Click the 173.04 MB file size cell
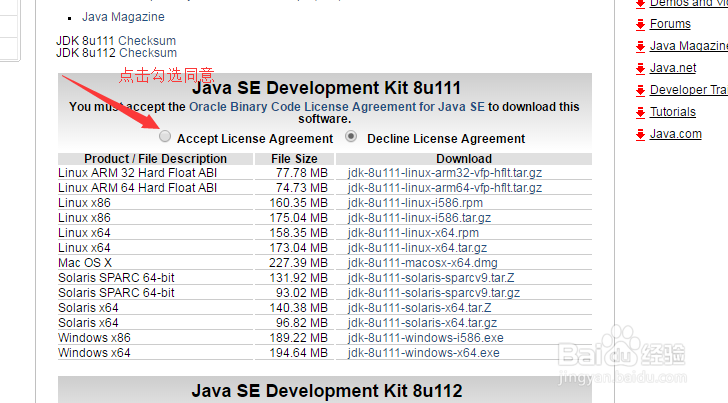Viewport: 728px width, 403px height. tap(299, 247)
